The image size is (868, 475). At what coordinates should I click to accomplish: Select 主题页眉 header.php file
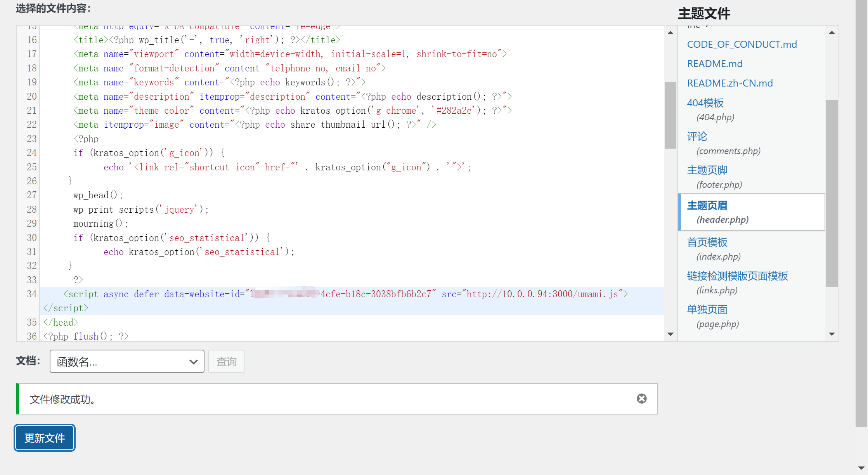(752, 212)
